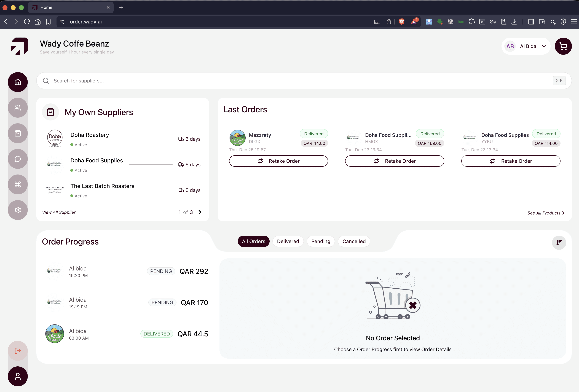Viewport: 579px width, 392px height.
Task: Open the shopping bag sidebar icon
Action: tap(18, 133)
